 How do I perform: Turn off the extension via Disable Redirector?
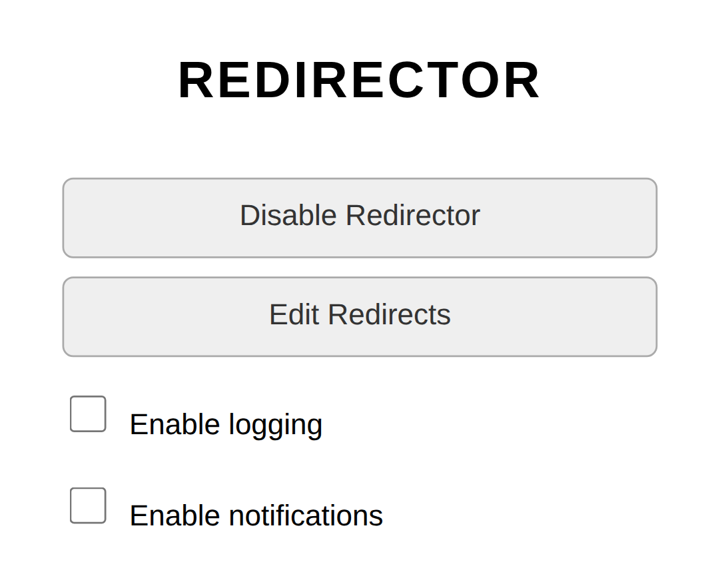(x=360, y=217)
